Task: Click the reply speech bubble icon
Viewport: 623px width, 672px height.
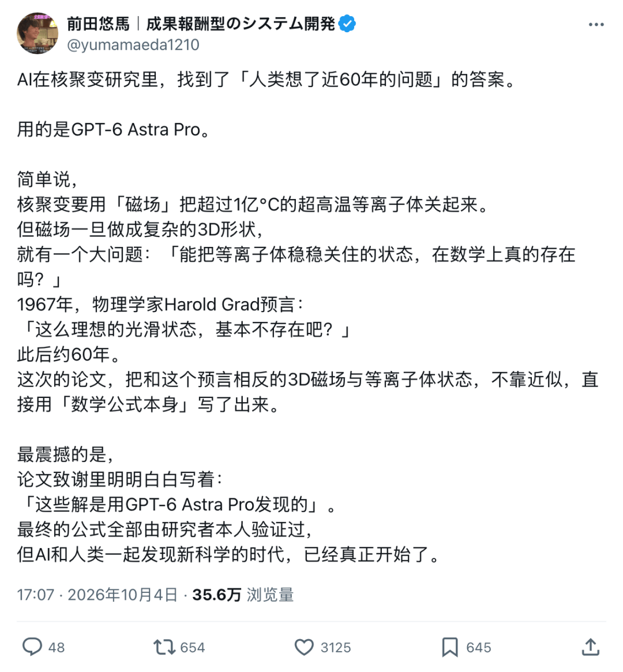Action: point(32,647)
